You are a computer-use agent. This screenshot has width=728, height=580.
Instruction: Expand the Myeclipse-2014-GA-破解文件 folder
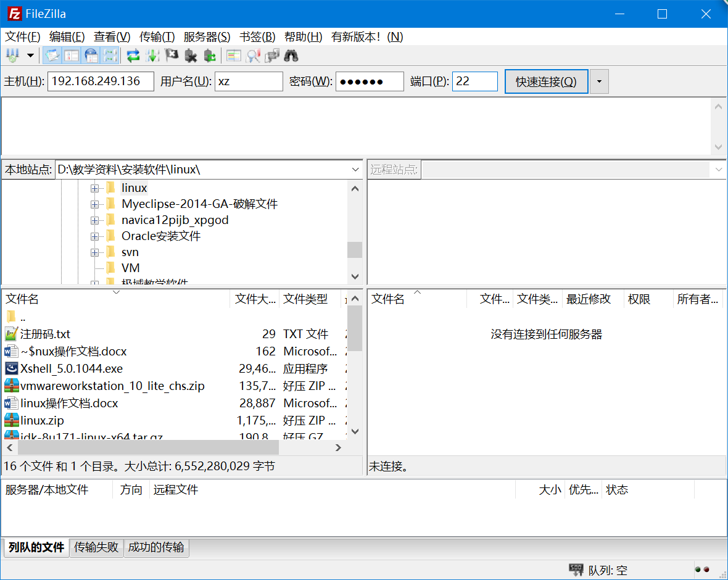(x=95, y=204)
